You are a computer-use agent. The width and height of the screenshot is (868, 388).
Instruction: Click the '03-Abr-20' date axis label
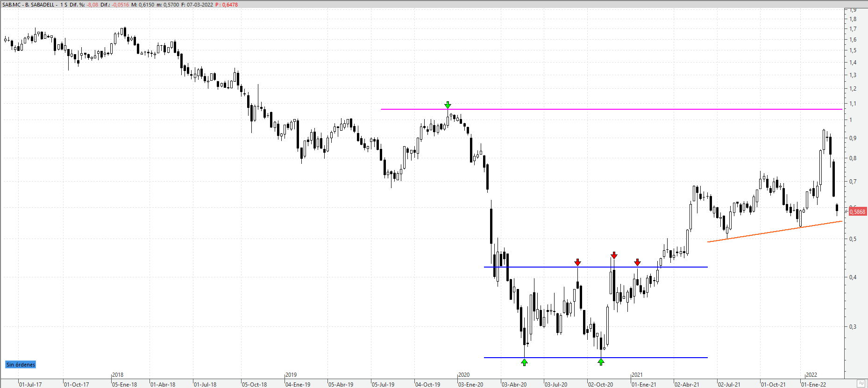pos(514,385)
